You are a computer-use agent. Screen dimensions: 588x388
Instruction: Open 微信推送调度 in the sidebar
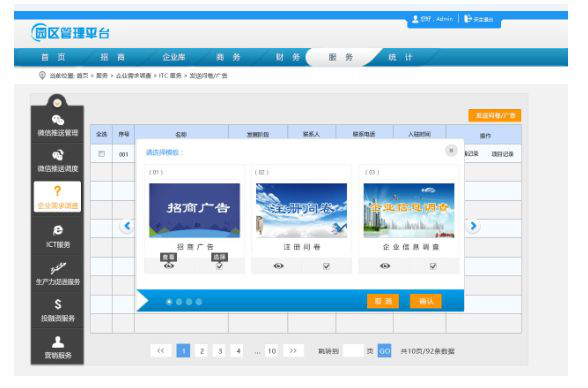(58, 160)
